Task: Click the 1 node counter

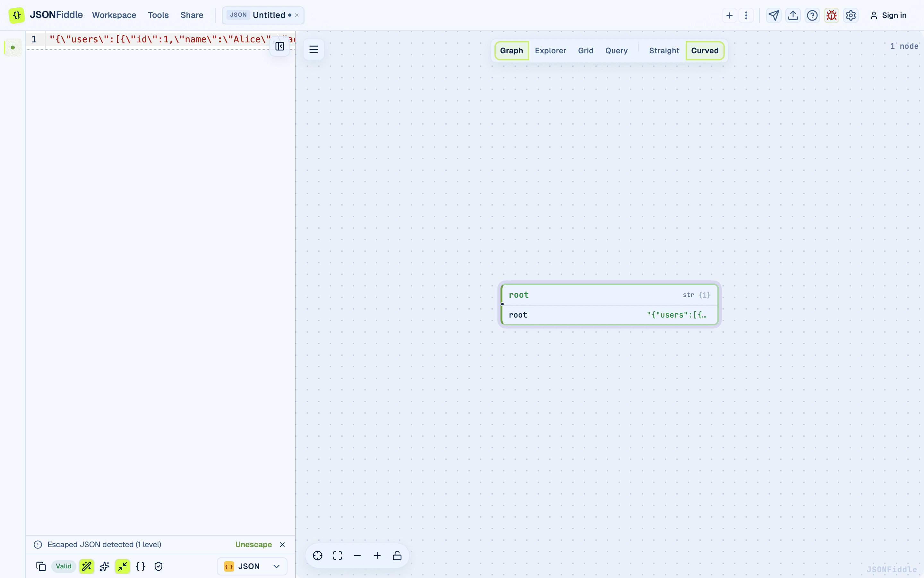Action: (904, 46)
